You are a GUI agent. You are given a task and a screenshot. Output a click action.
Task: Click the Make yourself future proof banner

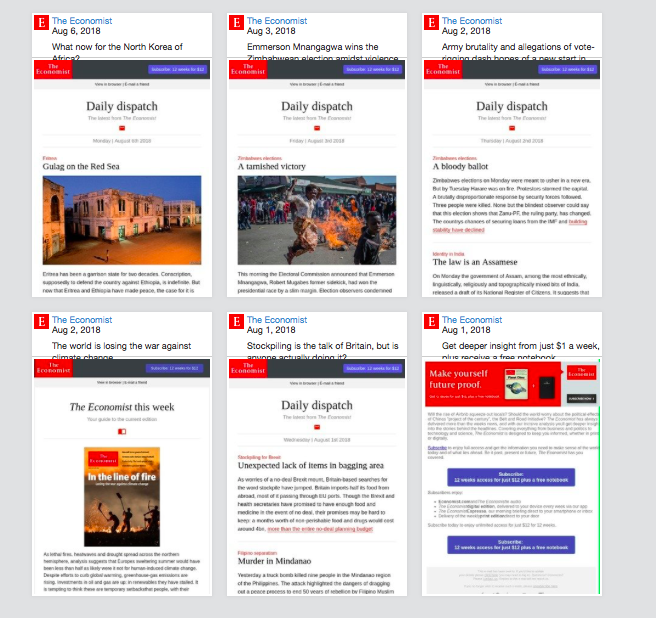pos(493,384)
